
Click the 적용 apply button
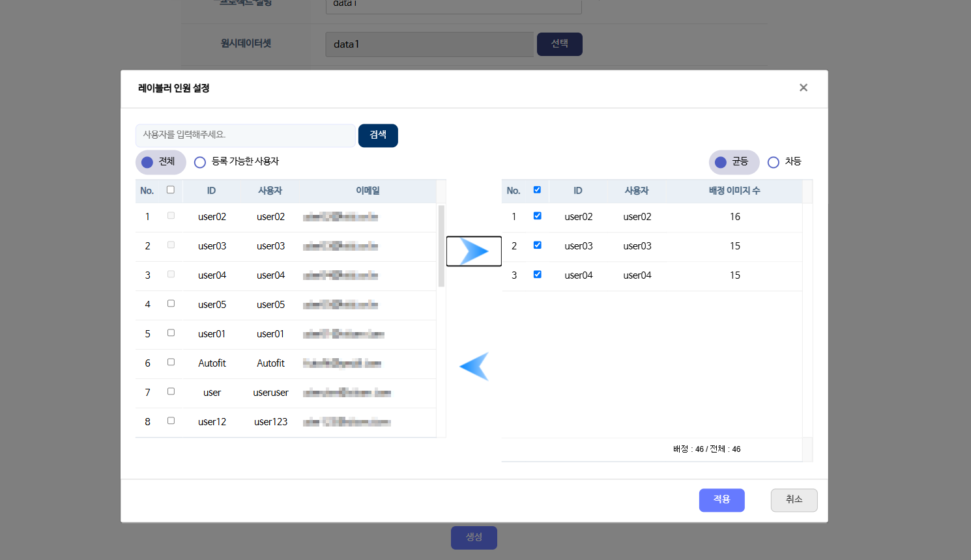(721, 500)
